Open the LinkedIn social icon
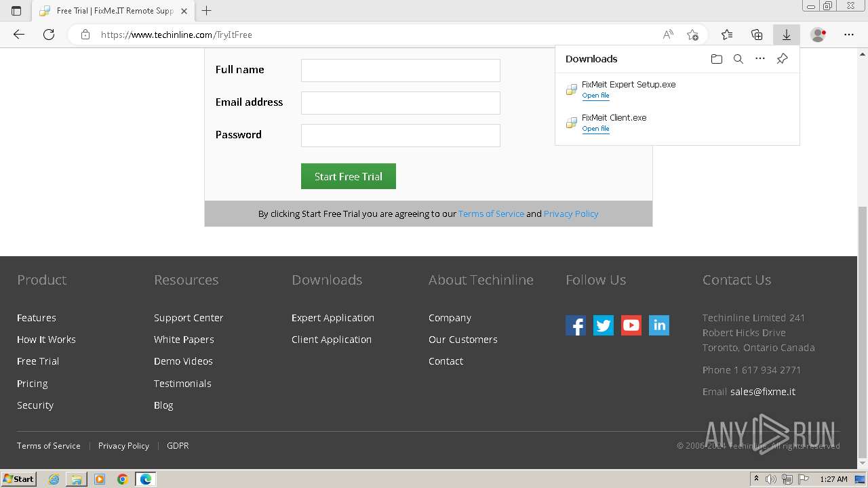The height and width of the screenshot is (488, 868). point(659,325)
